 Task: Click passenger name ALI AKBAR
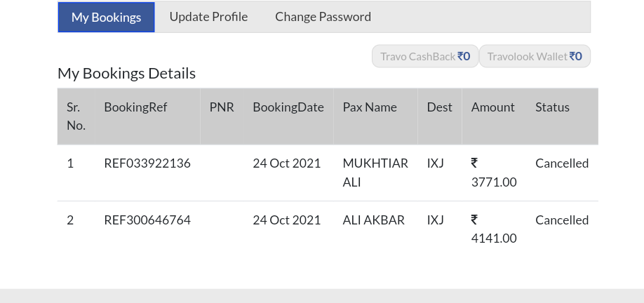373,220
